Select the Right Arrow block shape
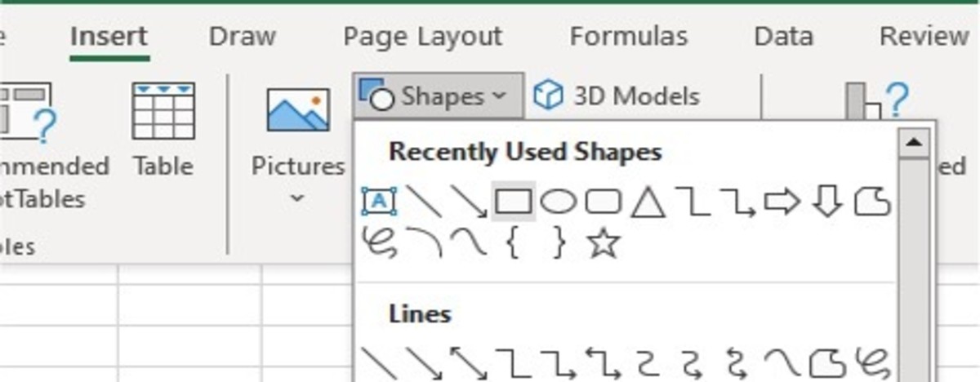980x382 pixels. tap(782, 201)
